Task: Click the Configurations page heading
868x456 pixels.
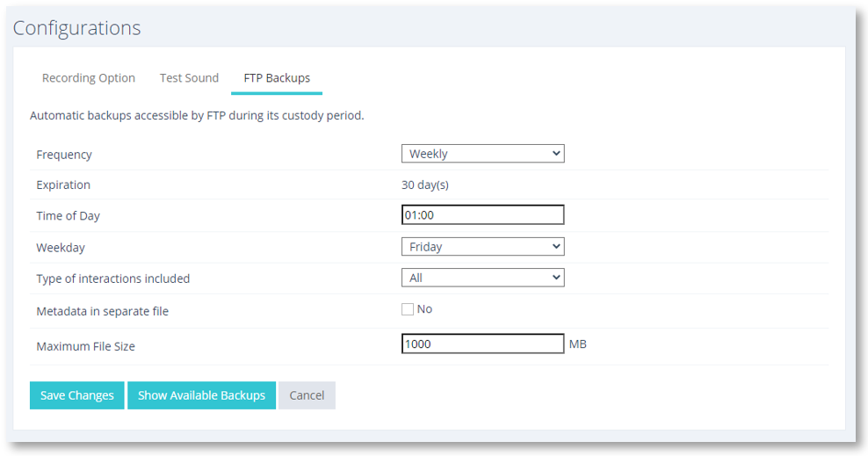Action: (77, 28)
